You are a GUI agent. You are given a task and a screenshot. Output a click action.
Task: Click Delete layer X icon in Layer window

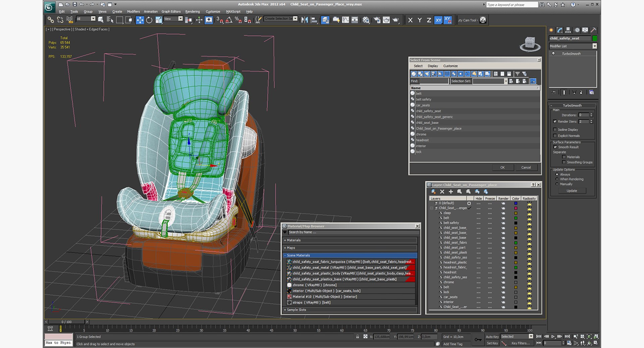tap(442, 192)
